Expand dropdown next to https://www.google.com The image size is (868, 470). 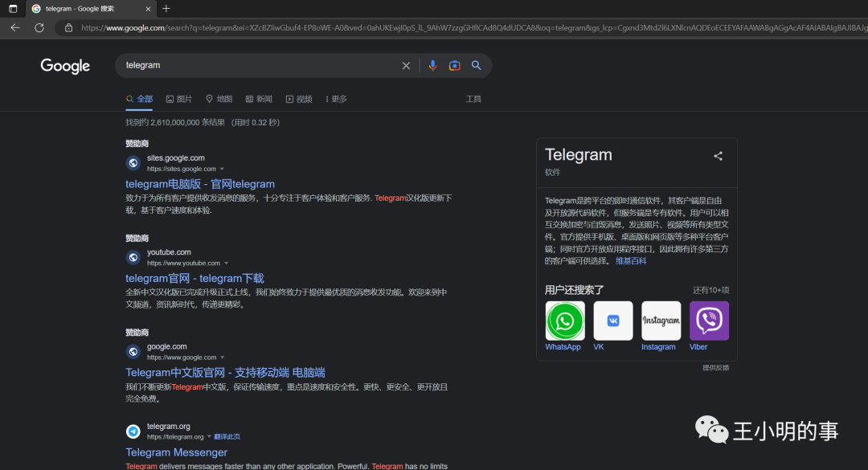tap(222, 358)
